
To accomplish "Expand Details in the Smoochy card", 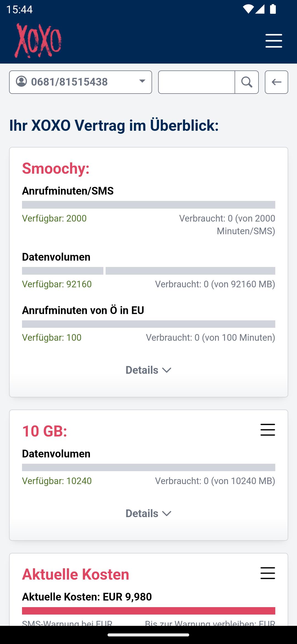I will (148, 370).
